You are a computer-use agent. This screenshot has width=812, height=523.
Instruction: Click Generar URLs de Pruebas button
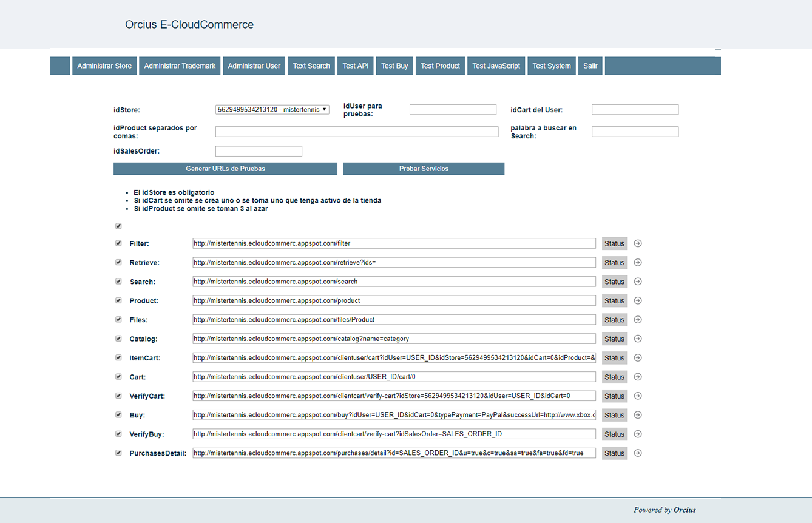coord(225,169)
